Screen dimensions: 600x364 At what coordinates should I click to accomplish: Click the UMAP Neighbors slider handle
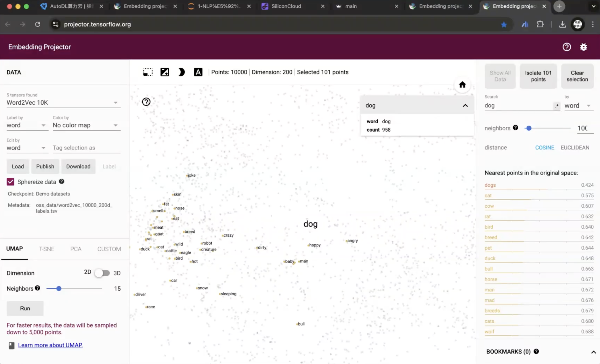click(59, 288)
